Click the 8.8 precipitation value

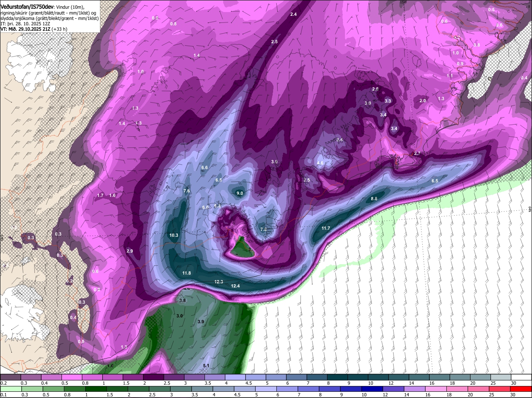tap(374, 199)
